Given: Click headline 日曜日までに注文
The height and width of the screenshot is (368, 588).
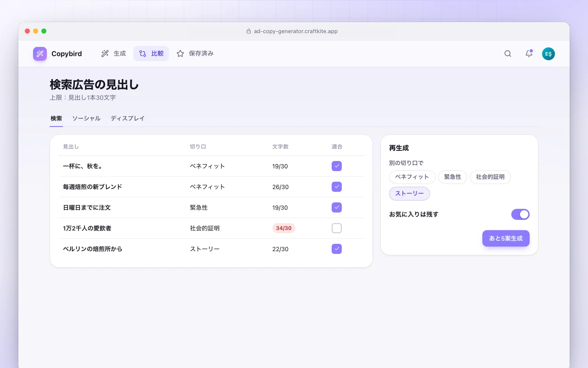Looking at the screenshot, I should [x=87, y=207].
